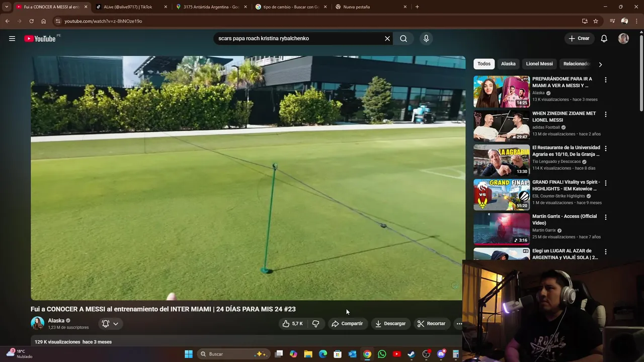
Task: Like the video with thumbs up
Action: (292, 324)
